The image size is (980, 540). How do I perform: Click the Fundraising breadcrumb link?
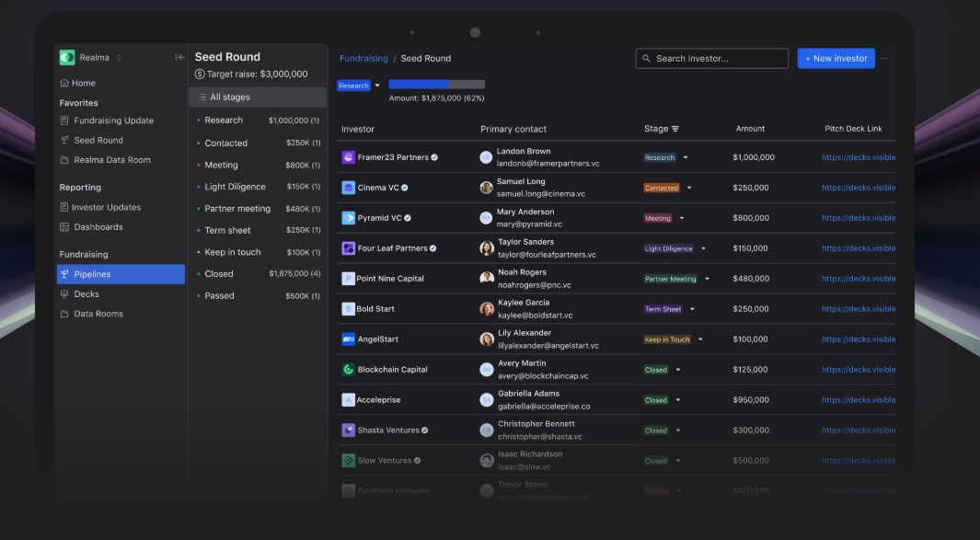[363, 59]
